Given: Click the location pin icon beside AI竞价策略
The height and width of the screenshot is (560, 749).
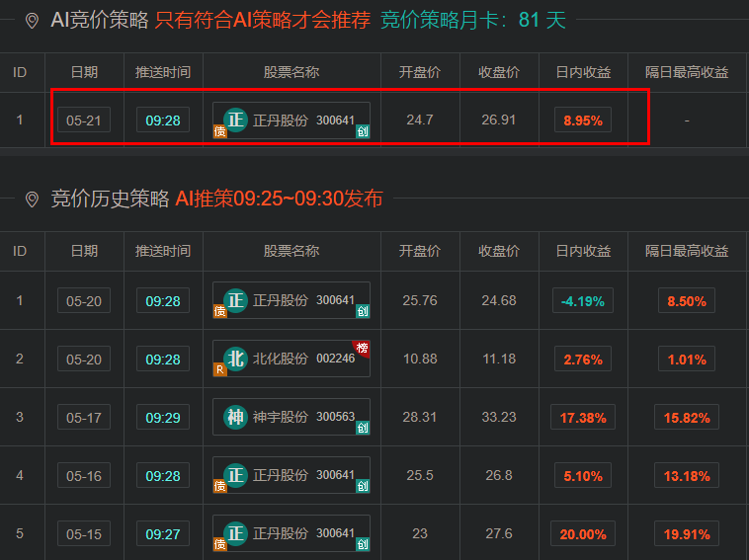Looking at the screenshot, I should [x=32, y=21].
